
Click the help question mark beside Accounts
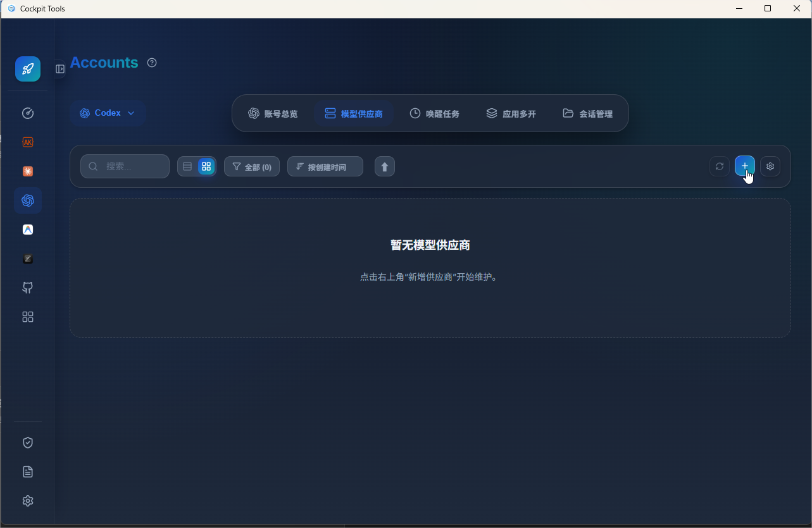[152, 63]
